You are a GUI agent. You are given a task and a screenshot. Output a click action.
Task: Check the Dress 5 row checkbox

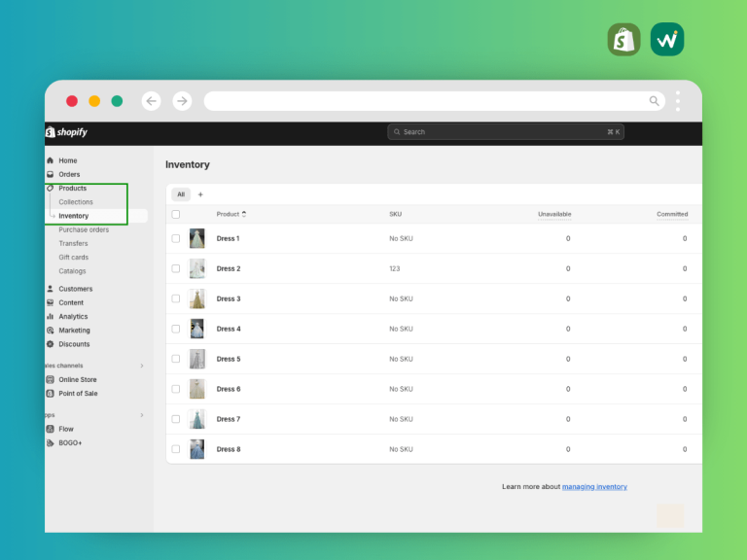(x=176, y=359)
